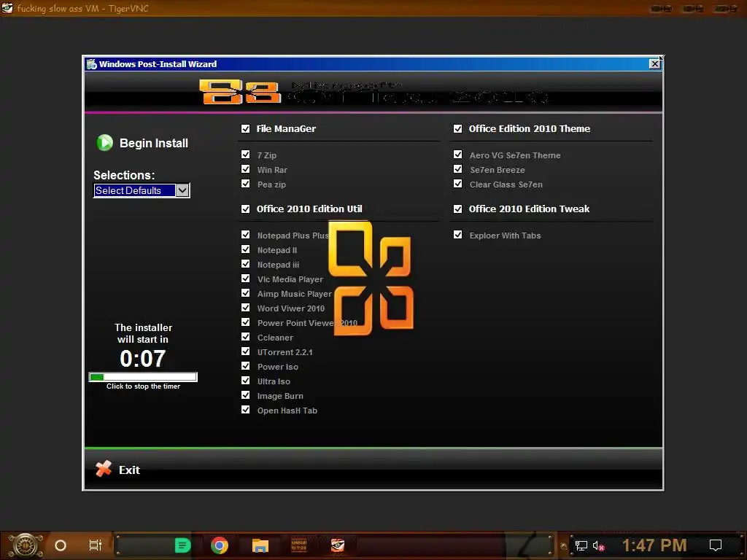Uncheck the File ManaGer group checkbox

[245, 128]
